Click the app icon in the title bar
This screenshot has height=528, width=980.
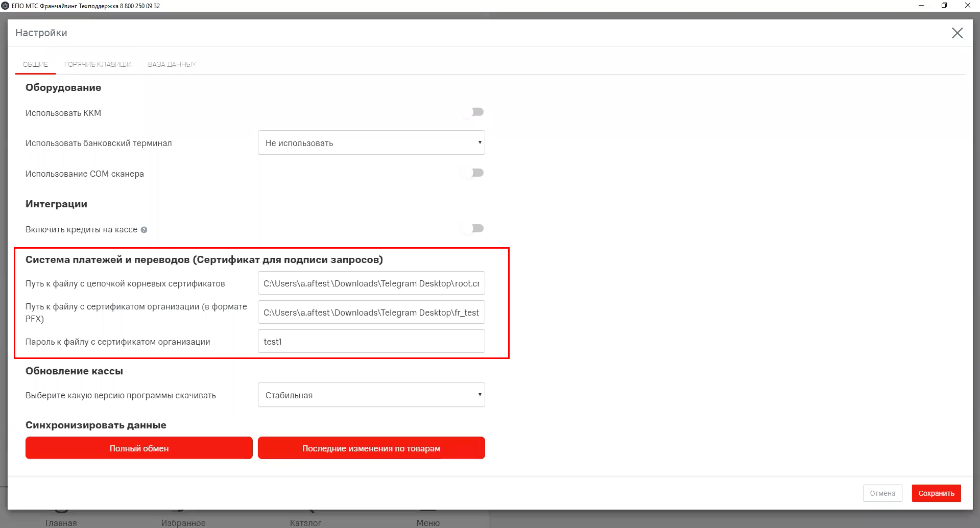(x=5, y=6)
